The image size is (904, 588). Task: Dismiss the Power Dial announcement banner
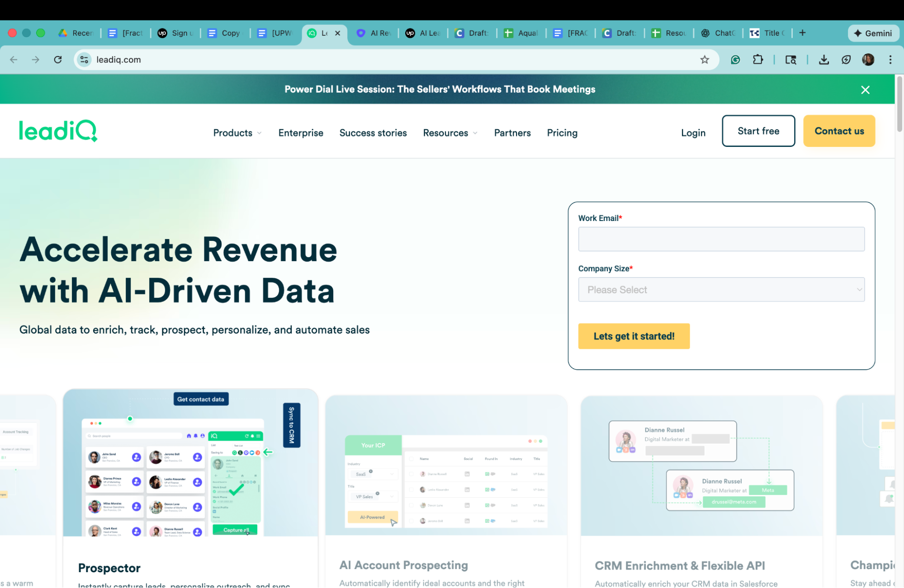click(865, 89)
